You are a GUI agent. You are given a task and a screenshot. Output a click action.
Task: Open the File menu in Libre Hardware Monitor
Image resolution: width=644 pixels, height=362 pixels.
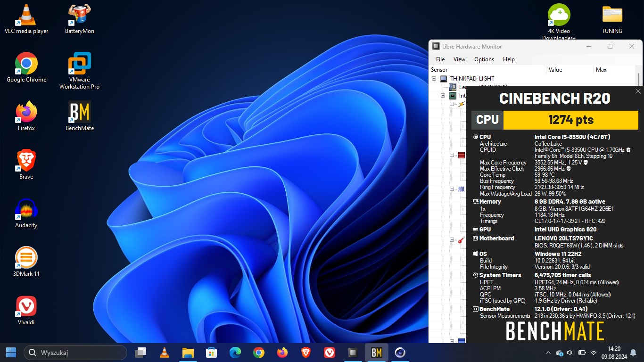(x=440, y=59)
